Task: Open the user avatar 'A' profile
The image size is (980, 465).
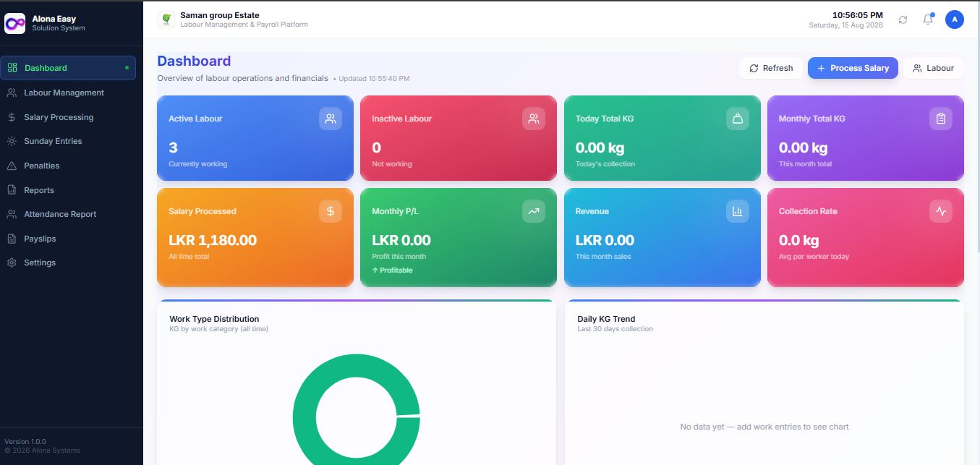Action: click(x=955, y=20)
